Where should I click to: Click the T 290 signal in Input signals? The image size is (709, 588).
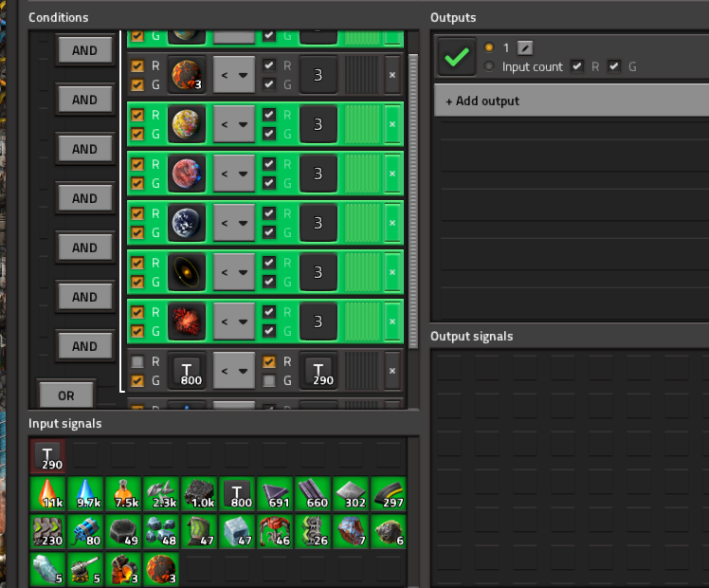[x=47, y=457]
